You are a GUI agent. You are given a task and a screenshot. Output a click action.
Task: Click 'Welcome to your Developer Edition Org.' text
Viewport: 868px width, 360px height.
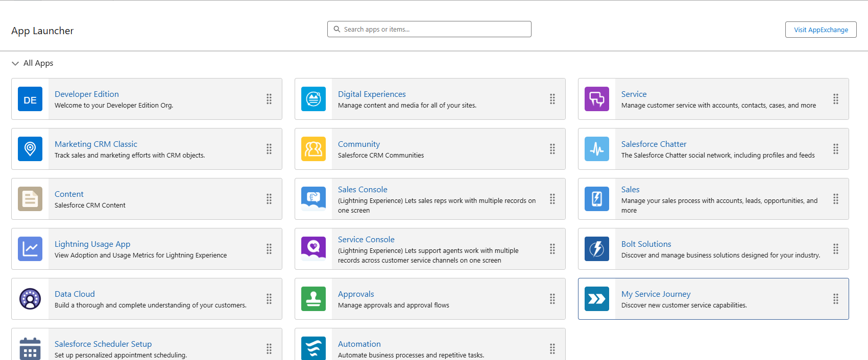tap(114, 106)
